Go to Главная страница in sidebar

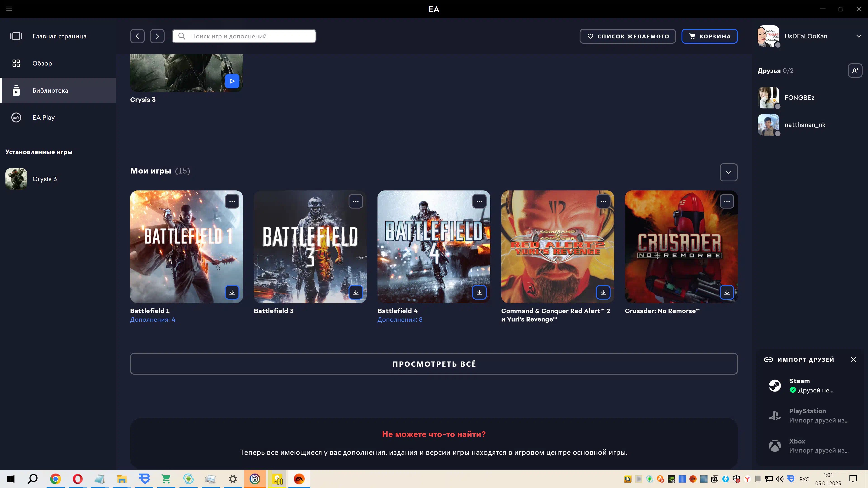(x=58, y=36)
